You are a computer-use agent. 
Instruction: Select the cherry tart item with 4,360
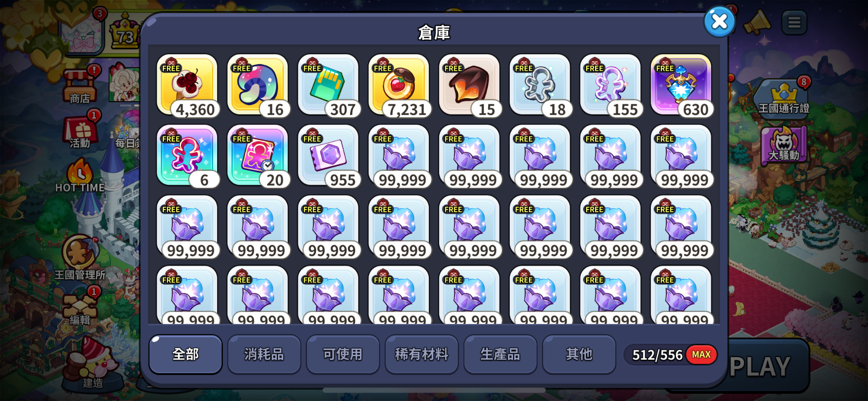pos(187,85)
